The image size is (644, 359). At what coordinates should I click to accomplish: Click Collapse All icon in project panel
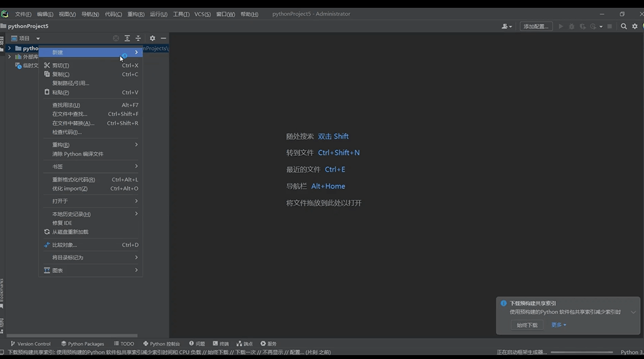[x=138, y=38]
